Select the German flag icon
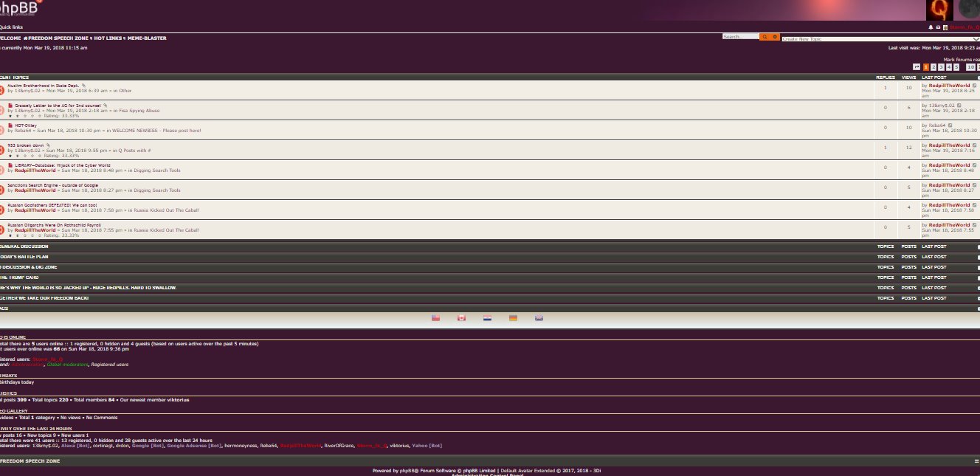Screen dimensions: 980x476 click(513, 318)
